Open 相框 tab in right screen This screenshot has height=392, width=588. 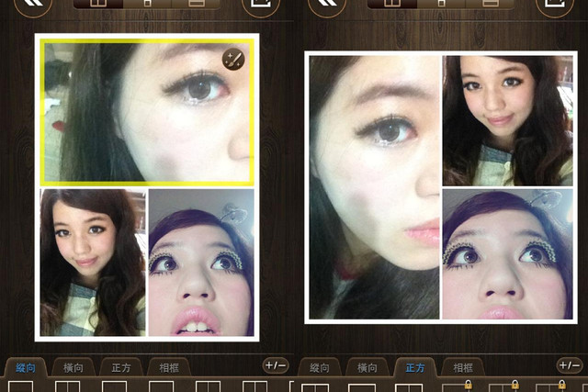pyautogui.click(x=463, y=367)
